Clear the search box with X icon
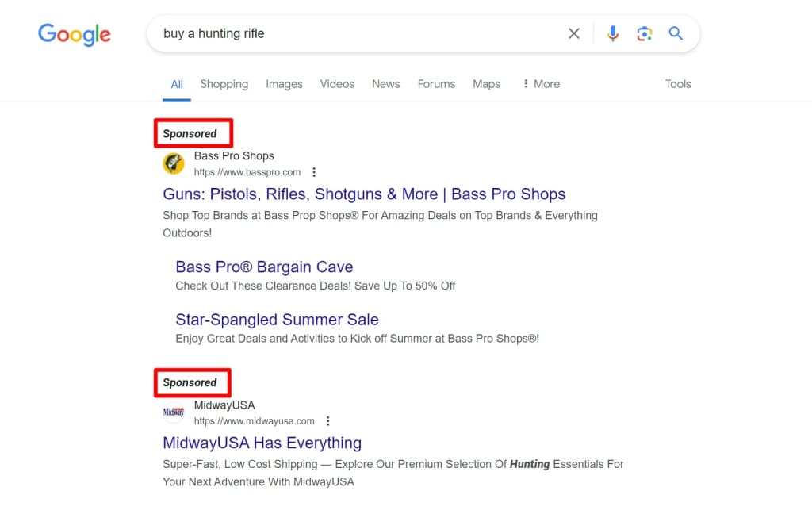The image size is (812, 514). [574, 33]
